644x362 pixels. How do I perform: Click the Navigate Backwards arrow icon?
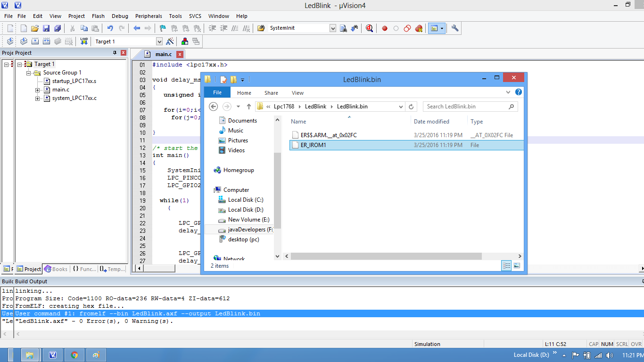[137, 28]
